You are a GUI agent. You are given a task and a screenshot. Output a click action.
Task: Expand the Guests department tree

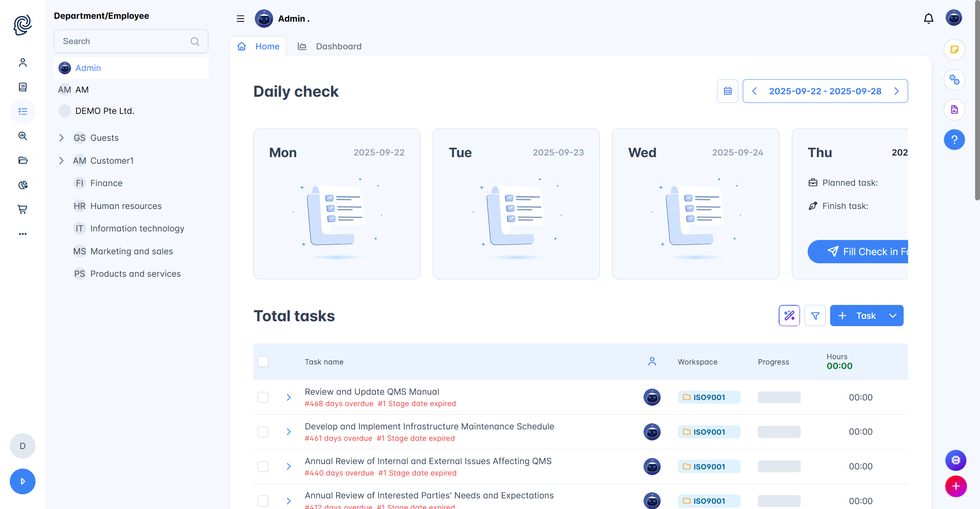61,138
